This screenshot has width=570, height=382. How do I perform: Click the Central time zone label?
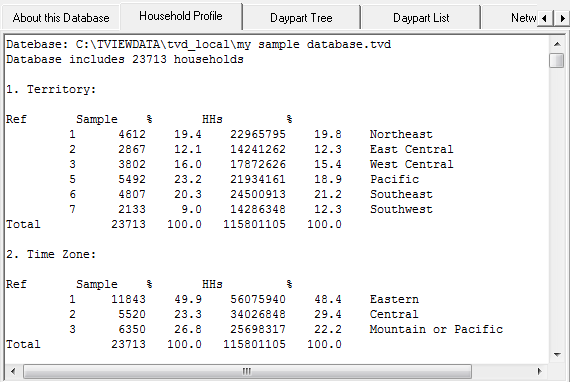394,314
